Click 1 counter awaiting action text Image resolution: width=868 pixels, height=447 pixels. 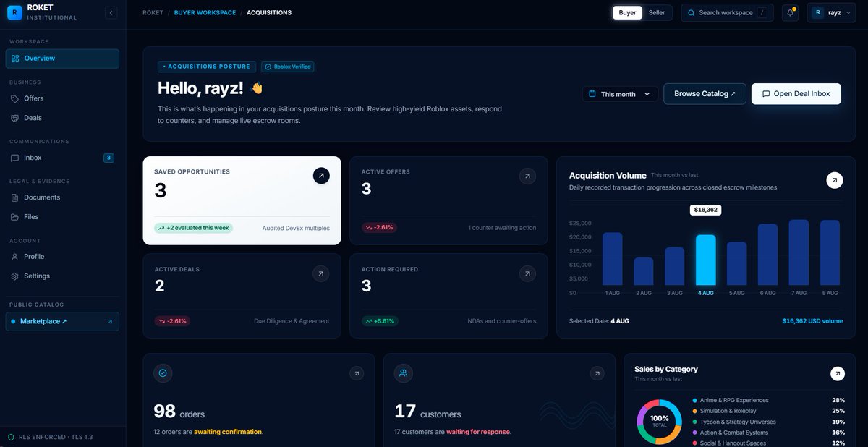click(502, 228)
